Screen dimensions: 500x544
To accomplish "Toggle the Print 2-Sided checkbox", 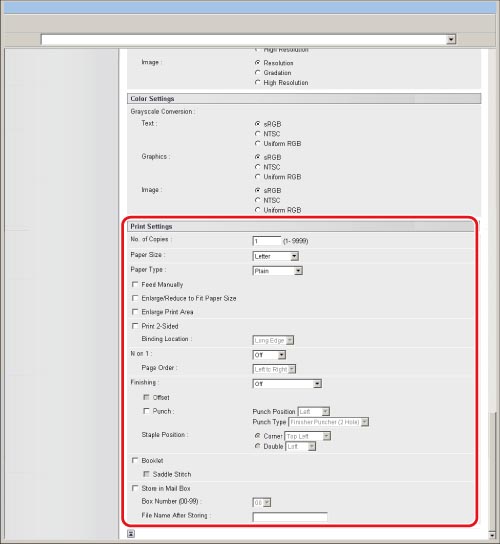I will (135, 326).
